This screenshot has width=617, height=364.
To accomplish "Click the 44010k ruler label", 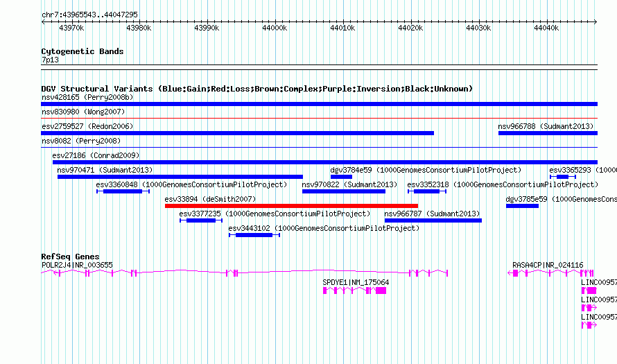I will pyautogui.click(x=342, y=28).
